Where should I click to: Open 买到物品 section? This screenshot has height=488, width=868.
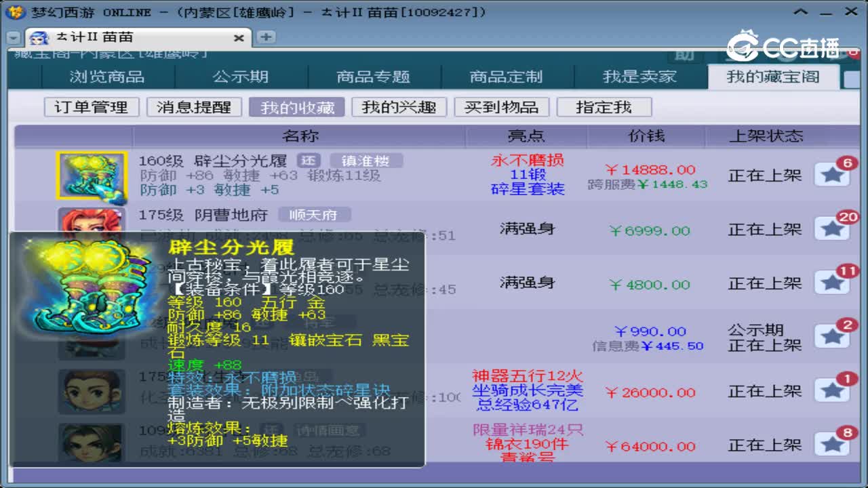coord(502,107)
